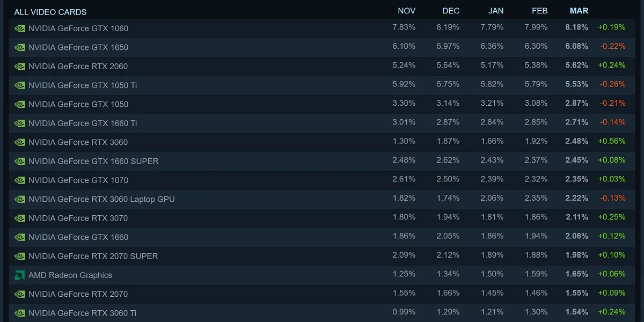Click the NVIDIA logo beside RTX 2060
Viewport: 644px width, 322px height.
20,67
